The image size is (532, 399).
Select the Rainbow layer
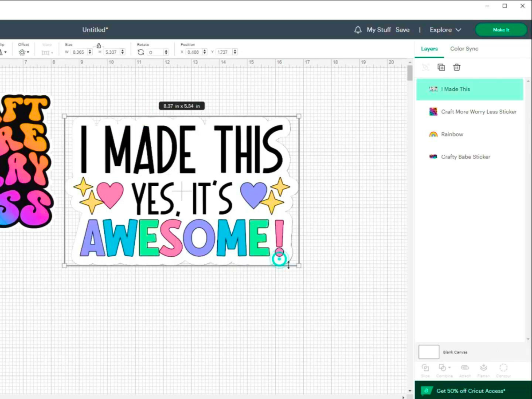click(452, 134)
